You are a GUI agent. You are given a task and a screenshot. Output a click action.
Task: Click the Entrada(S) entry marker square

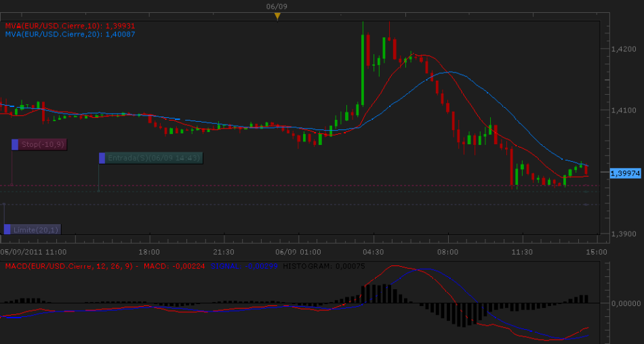tap(102, 158)
